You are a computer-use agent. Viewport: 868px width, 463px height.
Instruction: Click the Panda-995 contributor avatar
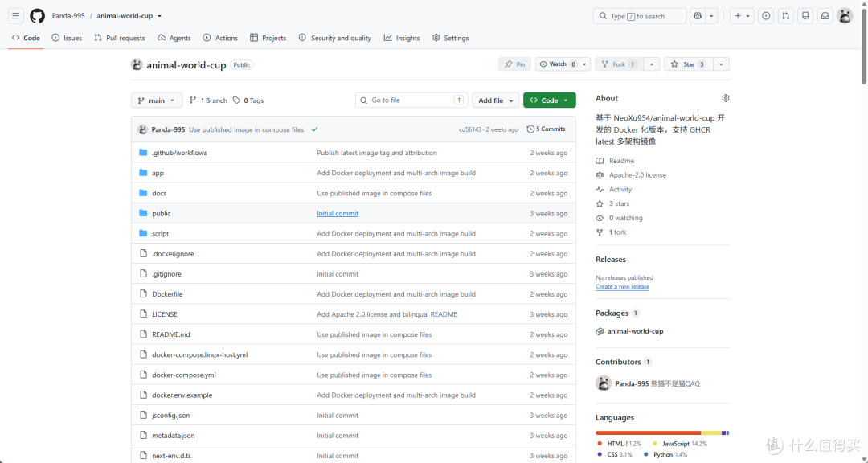pos(604,383)
